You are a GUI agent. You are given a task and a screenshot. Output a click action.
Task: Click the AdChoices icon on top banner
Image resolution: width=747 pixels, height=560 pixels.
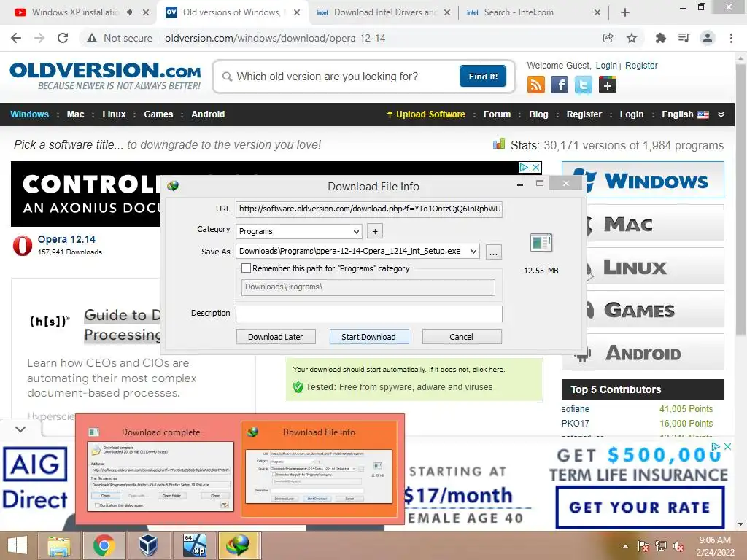point(524,167)
